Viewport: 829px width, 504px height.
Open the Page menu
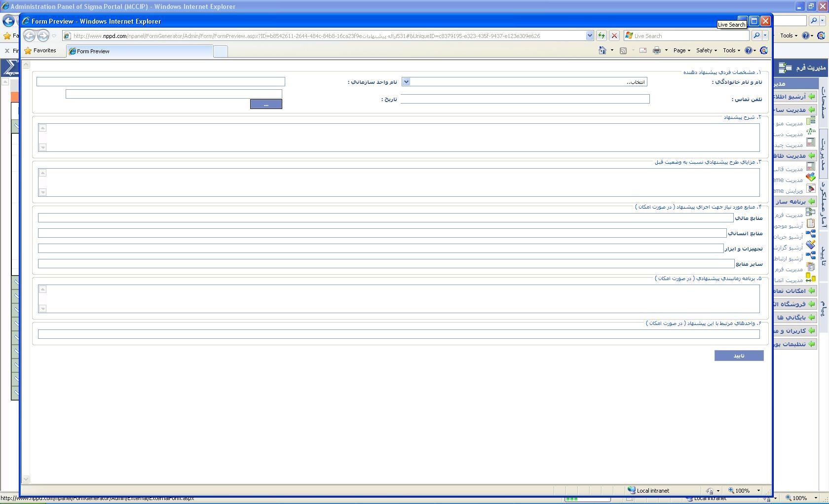click(x=682, y=50)
